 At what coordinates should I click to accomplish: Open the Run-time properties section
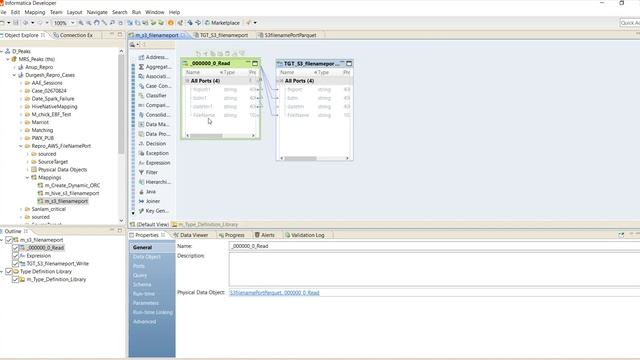tap(144, 294)
